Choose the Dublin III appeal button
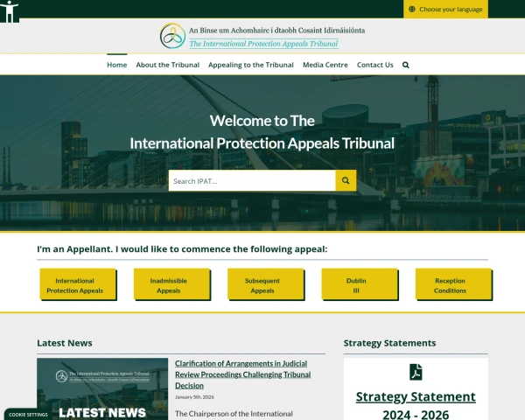 coord(356,285)
